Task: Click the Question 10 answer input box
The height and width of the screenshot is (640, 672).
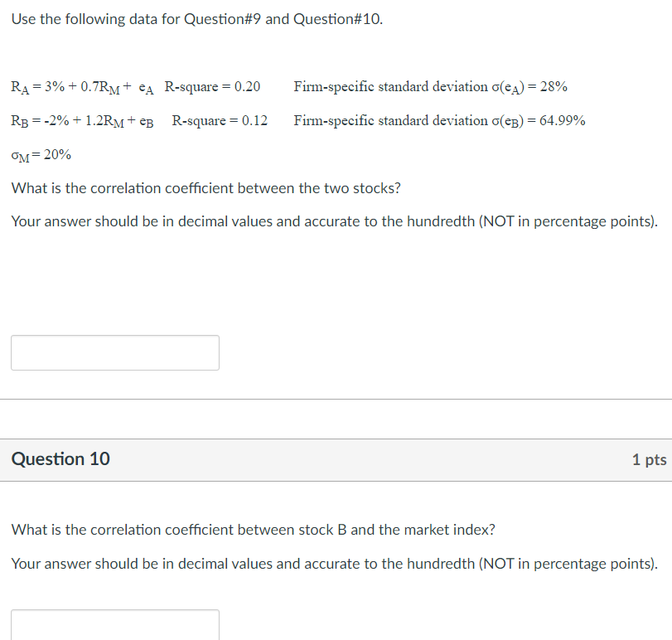Action: [x=114, y=623]
